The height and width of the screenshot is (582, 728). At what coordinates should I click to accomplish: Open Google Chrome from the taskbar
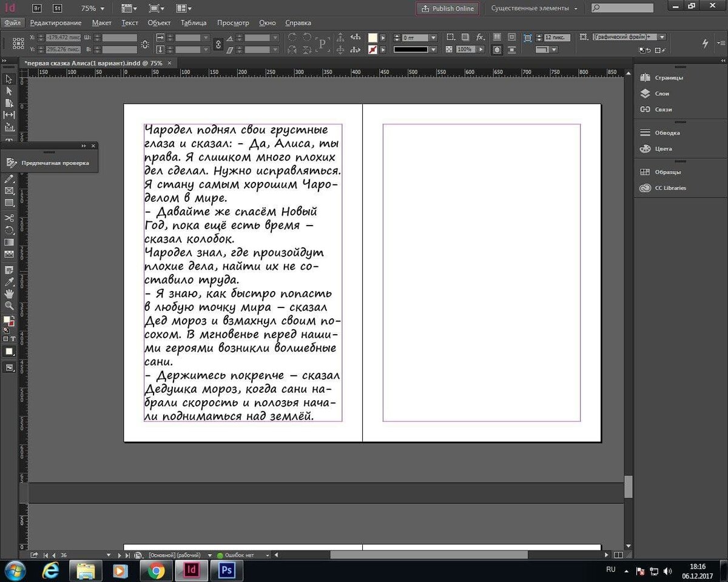[157, 570]
